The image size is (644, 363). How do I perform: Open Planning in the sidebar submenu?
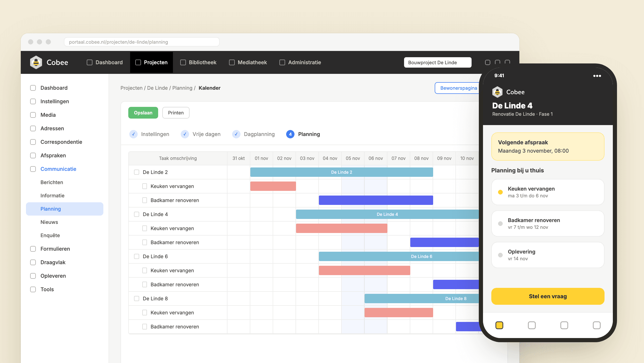[65, 209]
